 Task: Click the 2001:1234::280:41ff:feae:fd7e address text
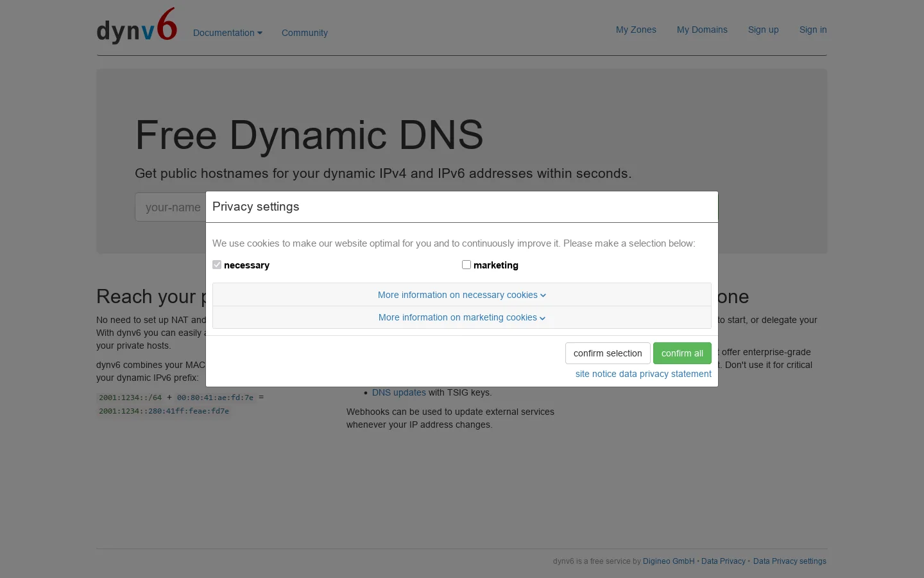click(164, 411)
